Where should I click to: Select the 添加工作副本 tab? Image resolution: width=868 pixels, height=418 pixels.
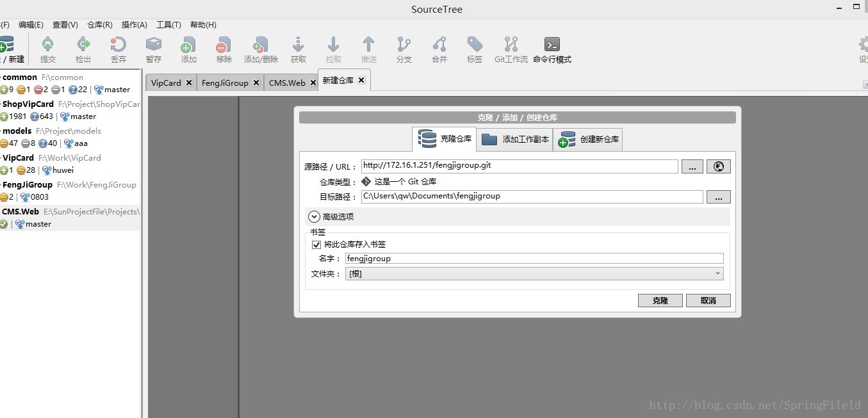[x=515, y=139]
